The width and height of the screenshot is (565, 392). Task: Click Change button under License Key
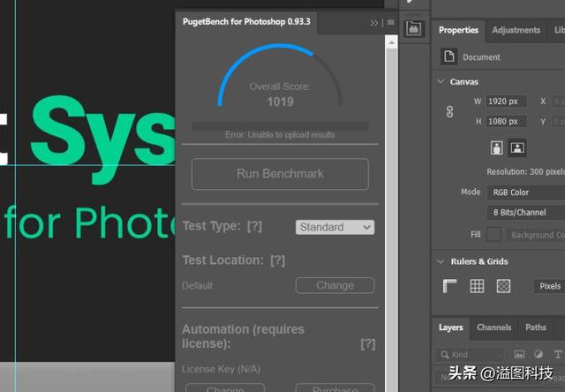click(x=225, y=388)
